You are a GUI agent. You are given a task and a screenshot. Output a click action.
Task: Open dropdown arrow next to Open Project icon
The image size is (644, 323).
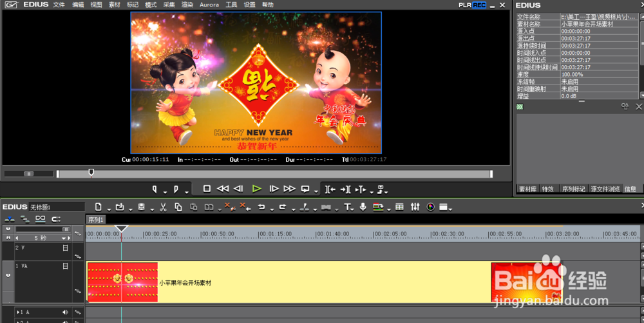pos(130,210)
